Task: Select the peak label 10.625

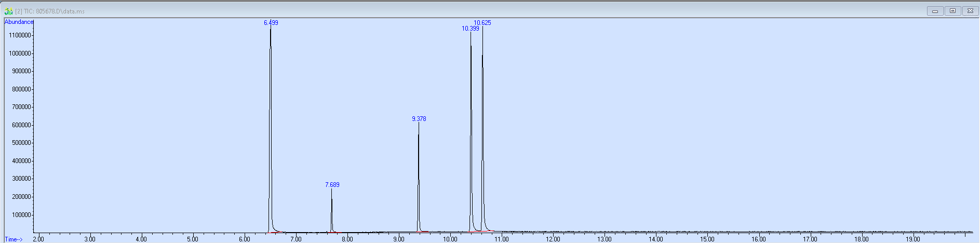Action: point(482,23)
